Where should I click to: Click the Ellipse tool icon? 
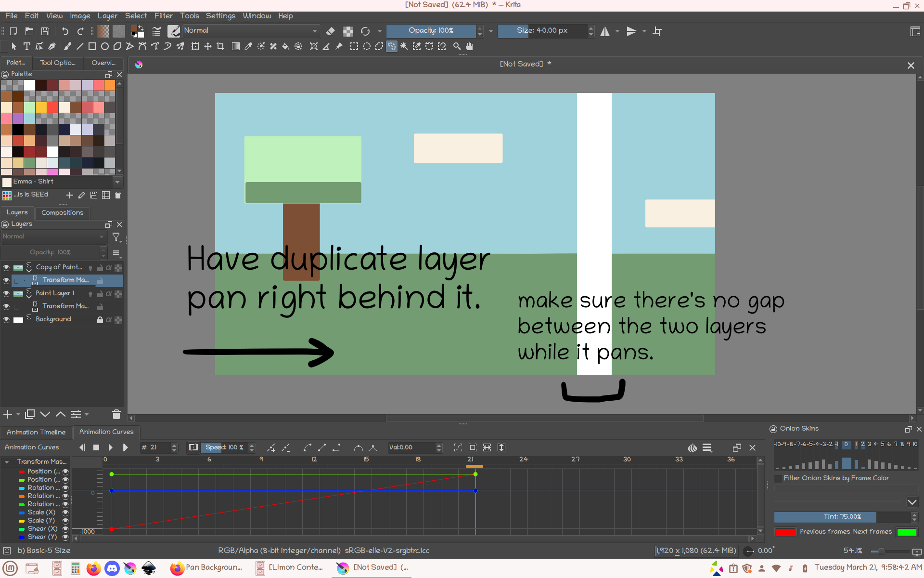click(104, 47)
